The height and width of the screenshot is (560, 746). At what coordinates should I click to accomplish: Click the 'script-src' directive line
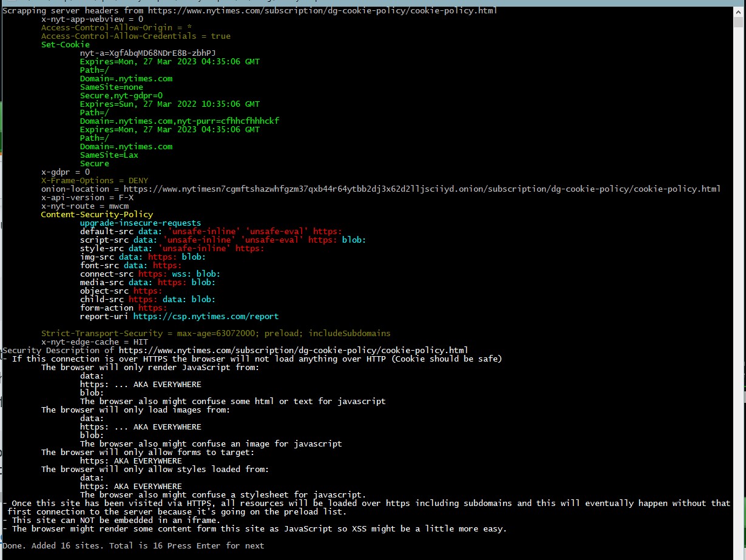pos(223,240)
